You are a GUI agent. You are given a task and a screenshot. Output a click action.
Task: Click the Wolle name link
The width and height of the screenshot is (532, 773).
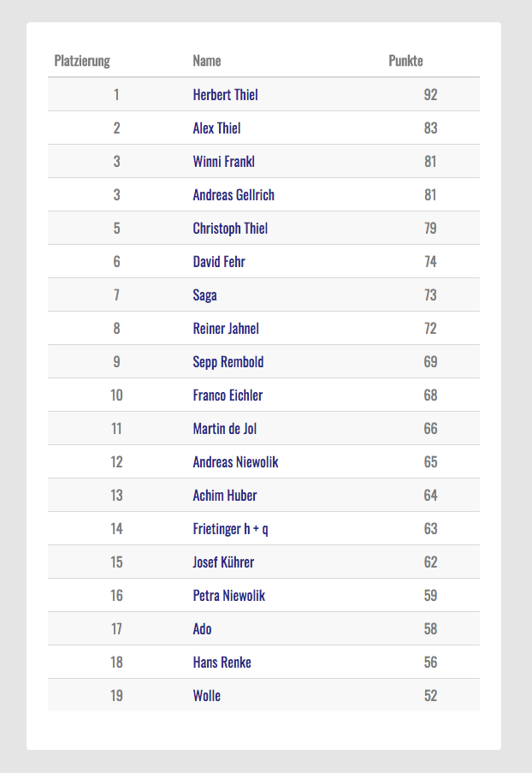(206, 696)
